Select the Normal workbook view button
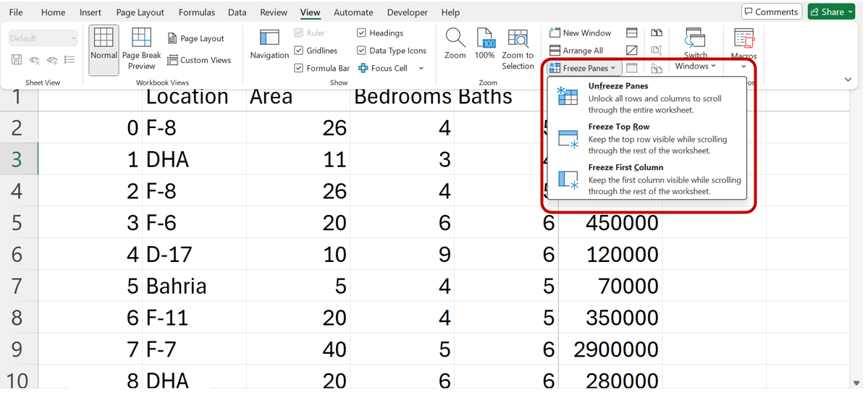The height and width of the screenshot is (398, 868). point(104,50)
